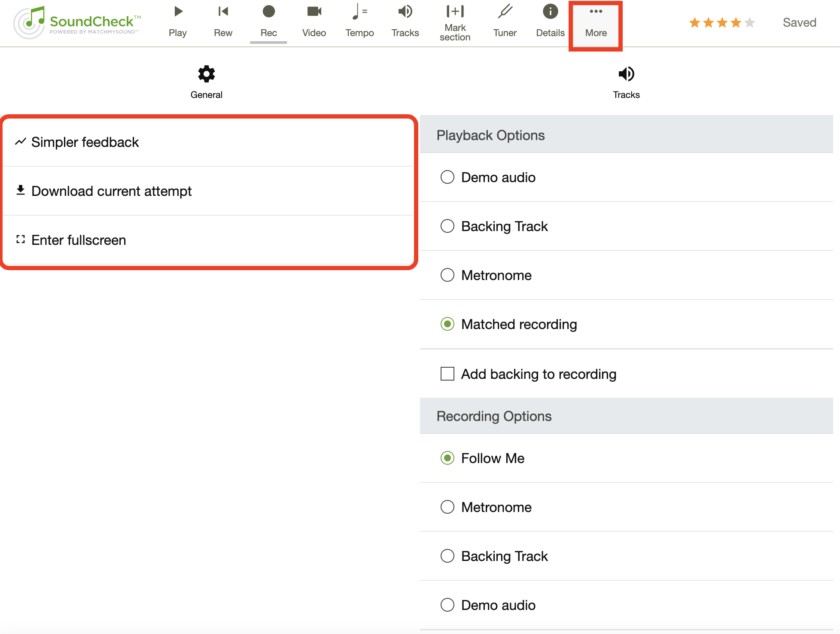Click the Recording Options header
The image size is (840, 634).
click(627, 415)
